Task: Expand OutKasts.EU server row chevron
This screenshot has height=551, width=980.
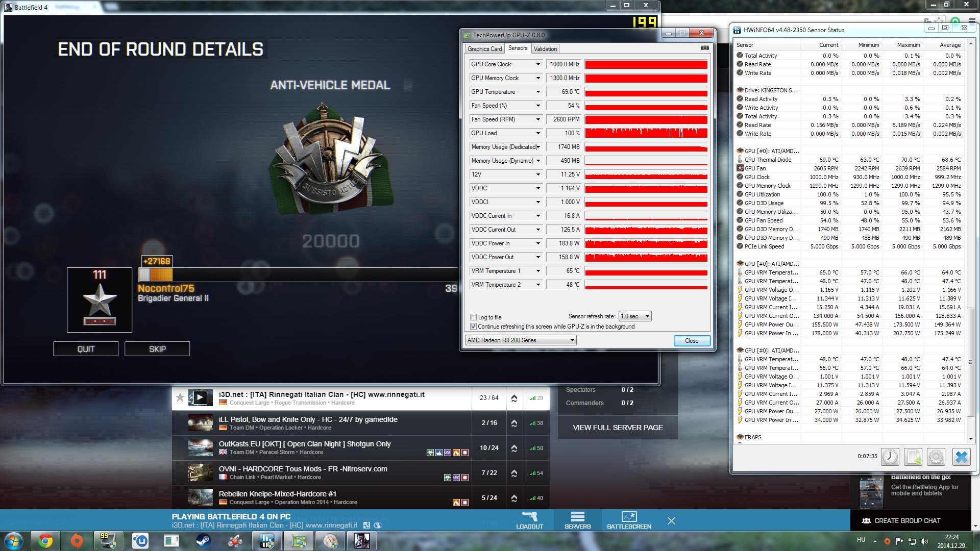Action: (x=514, y=448)
